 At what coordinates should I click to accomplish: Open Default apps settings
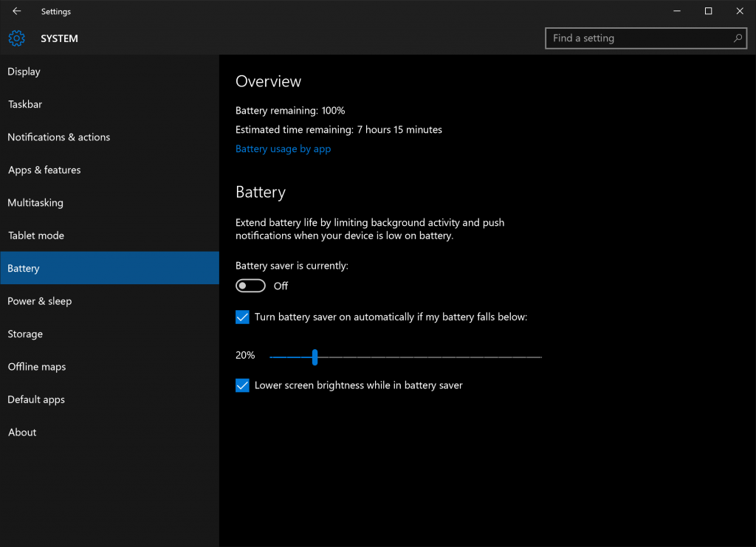[35, 399]
